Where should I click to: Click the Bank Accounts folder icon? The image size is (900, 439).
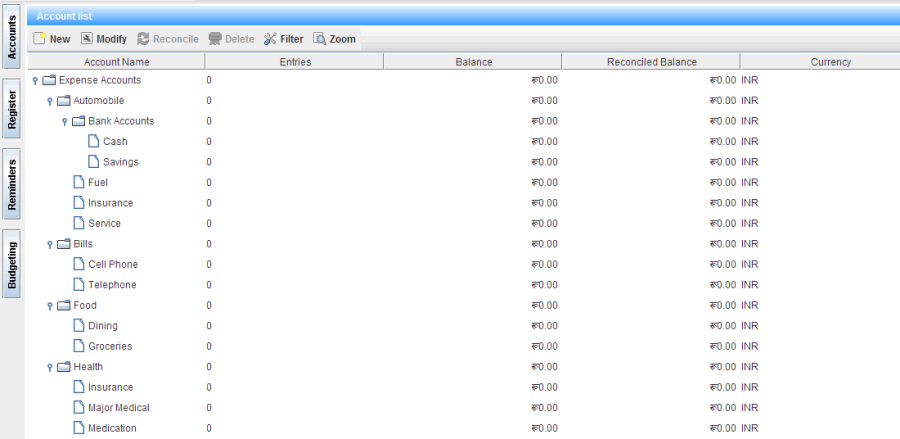[x=79, y=121]
